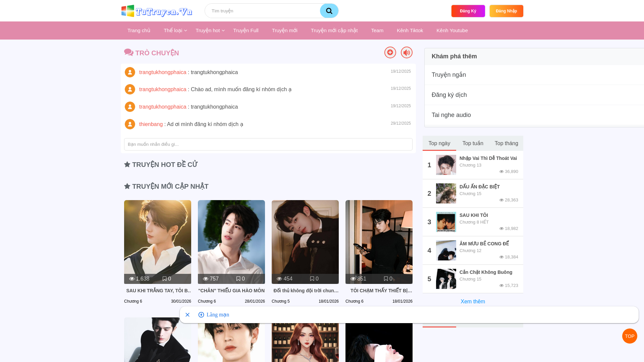The width and height of the screenshot is (644, 362).
Task: Click the avatar icon next to thienbang
Action: click(x=130, y=124)
